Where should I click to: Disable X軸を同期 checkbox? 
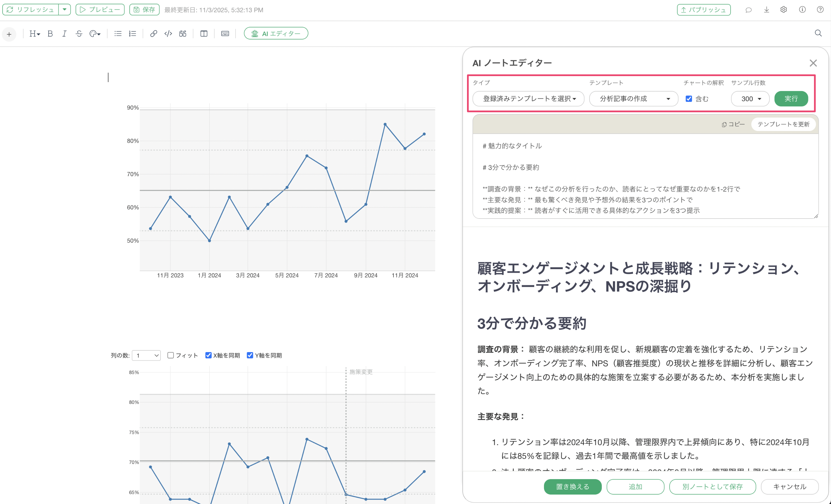click(208, 355)
